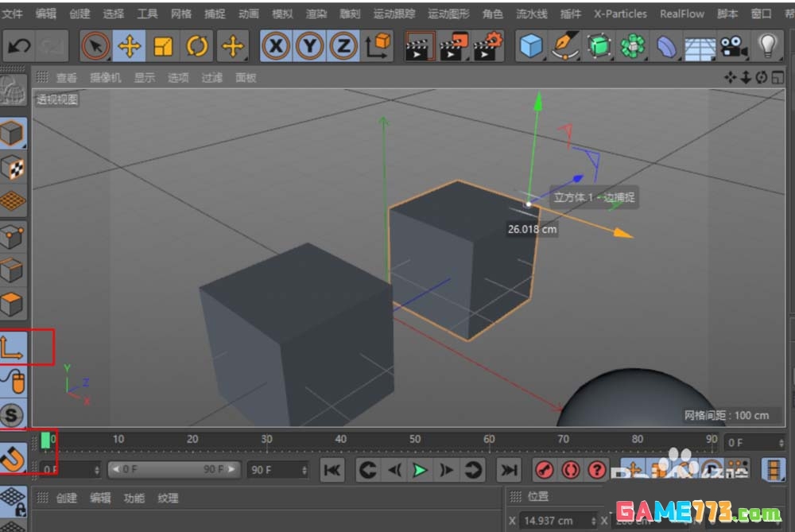Open the 查看 viewport menu
The height and width of the screenshot is (532, 795).
66,77
